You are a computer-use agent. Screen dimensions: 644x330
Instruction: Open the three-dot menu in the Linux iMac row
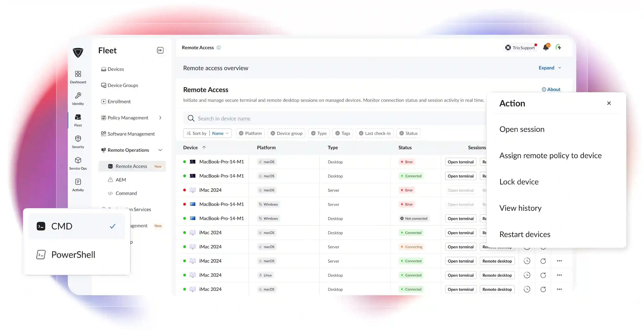click(x=559, y=275)
